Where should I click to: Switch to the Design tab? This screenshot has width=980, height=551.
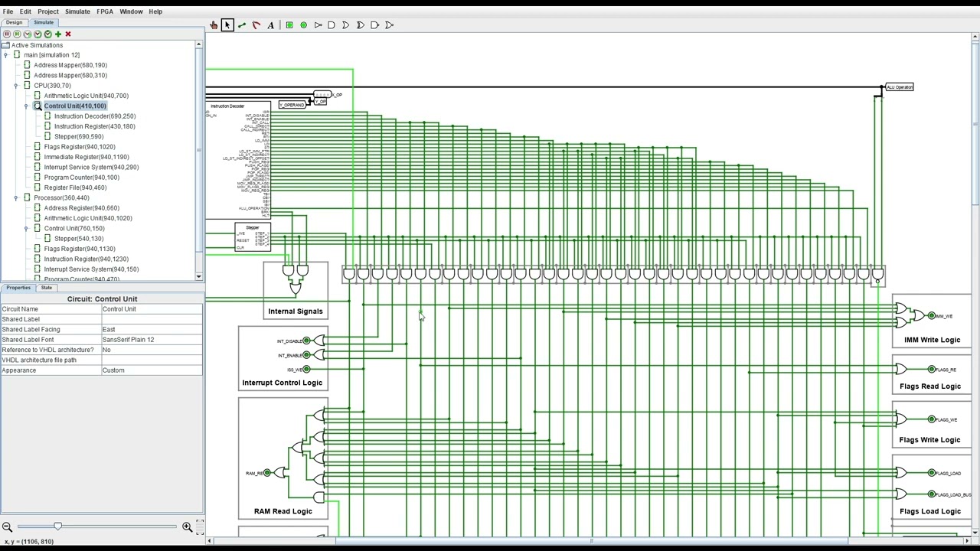click(15, 22)
